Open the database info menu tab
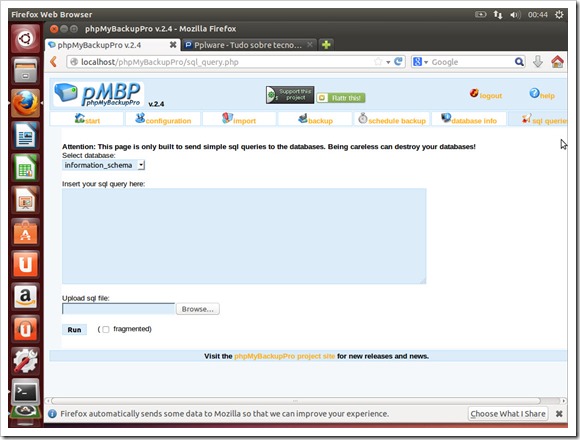Image resolution: width=580 pixels, height=440 pixels. (x=469, y=119)
